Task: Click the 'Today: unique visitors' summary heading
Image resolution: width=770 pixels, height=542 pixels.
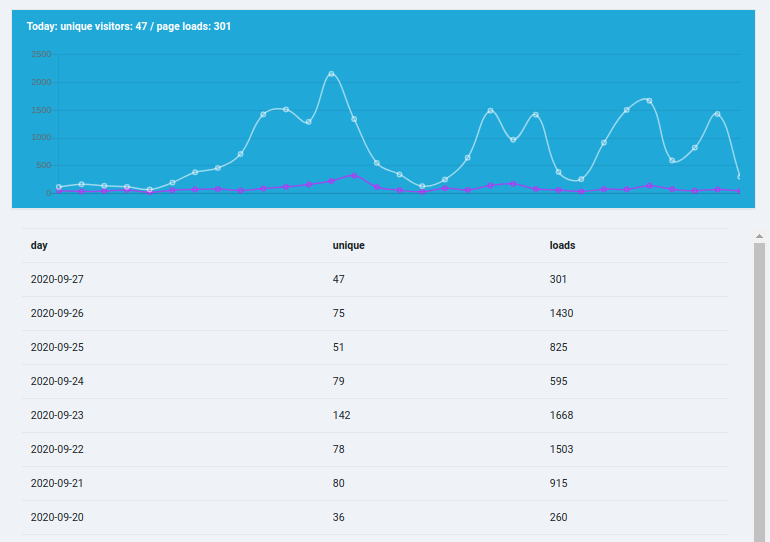Action: pos(129,27)
